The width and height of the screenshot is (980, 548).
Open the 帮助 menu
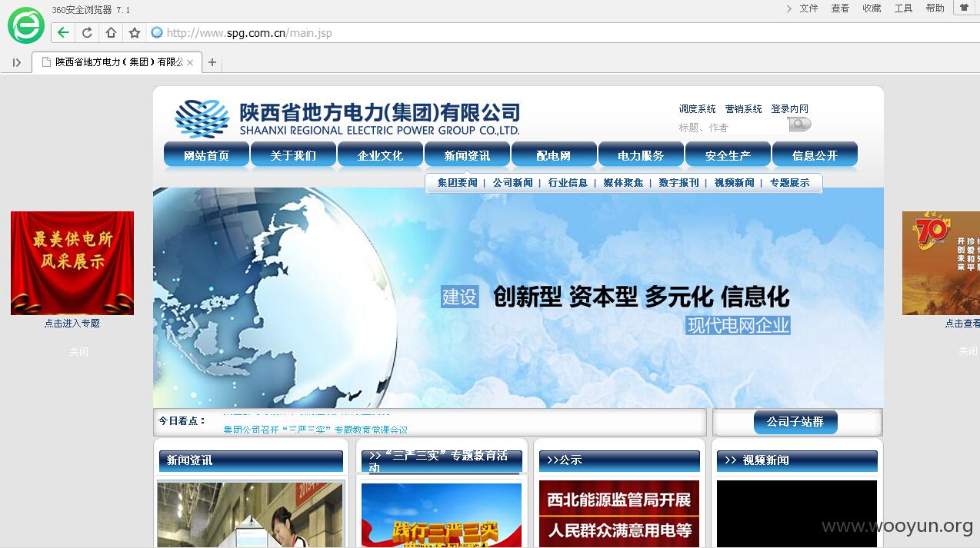click(x=935, y=8)
